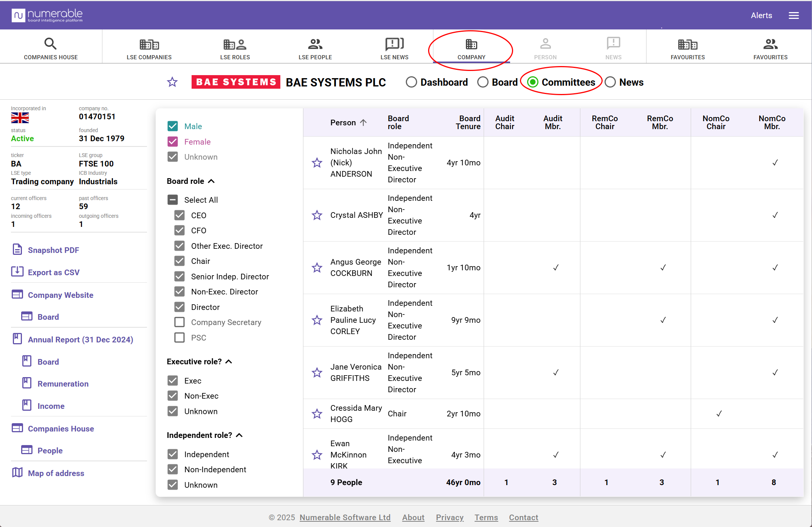
Task: Star Cressida Mary HOGG as a favourite
Action: coord(317,414)
